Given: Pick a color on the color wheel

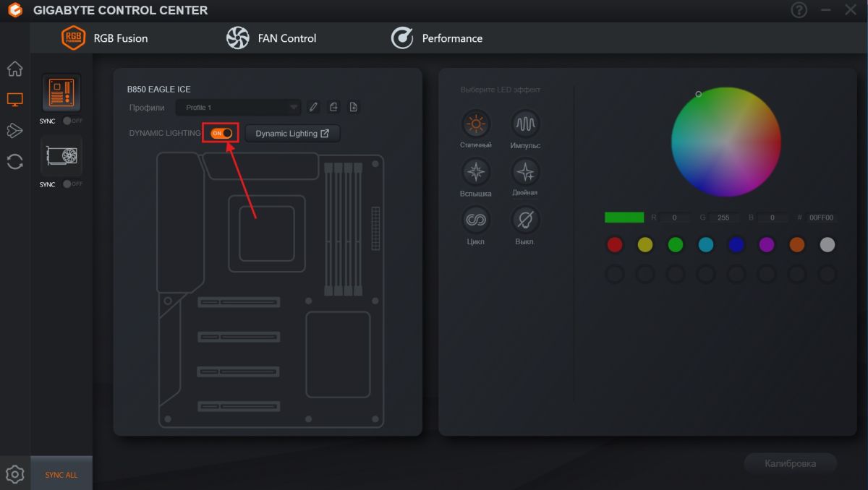Looking at the screenshot, I should pyautogui.click(x=726, y=142).
